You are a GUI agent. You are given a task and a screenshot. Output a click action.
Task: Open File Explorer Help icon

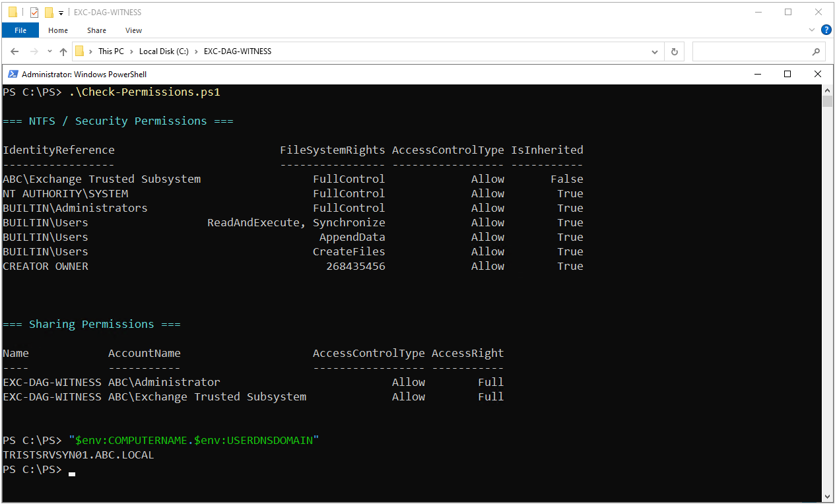826,30
